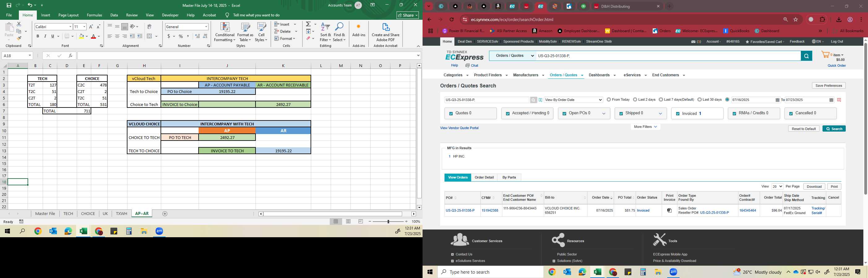The image size is (868, 278).
Task: Add a new sheet with plus icon
Action: [x=165, y=214]
